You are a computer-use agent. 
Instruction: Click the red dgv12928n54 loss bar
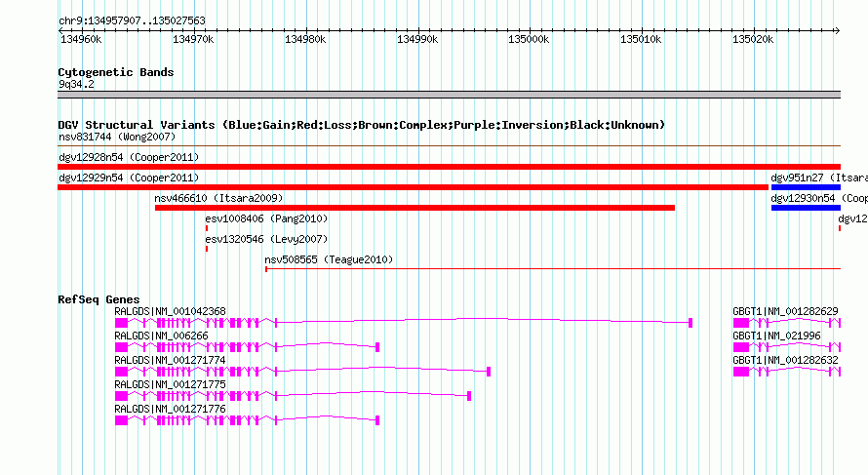pyautogui.click(x=449, y=167)
